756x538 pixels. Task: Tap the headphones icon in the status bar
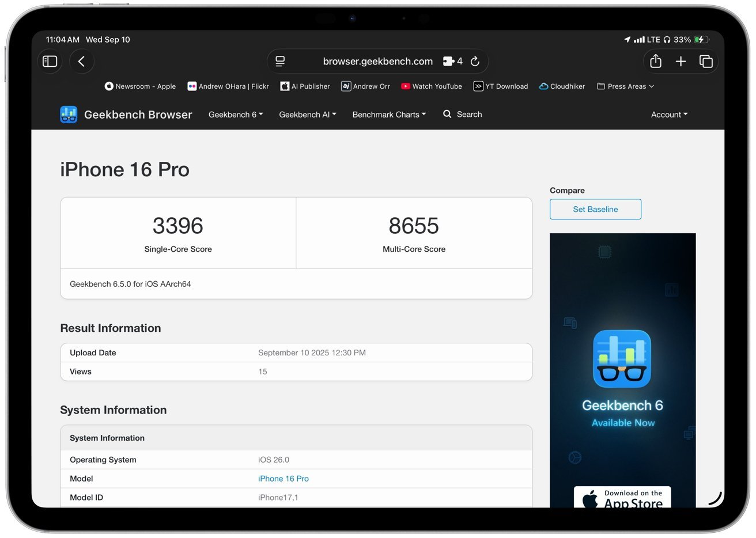pos(667,40)
